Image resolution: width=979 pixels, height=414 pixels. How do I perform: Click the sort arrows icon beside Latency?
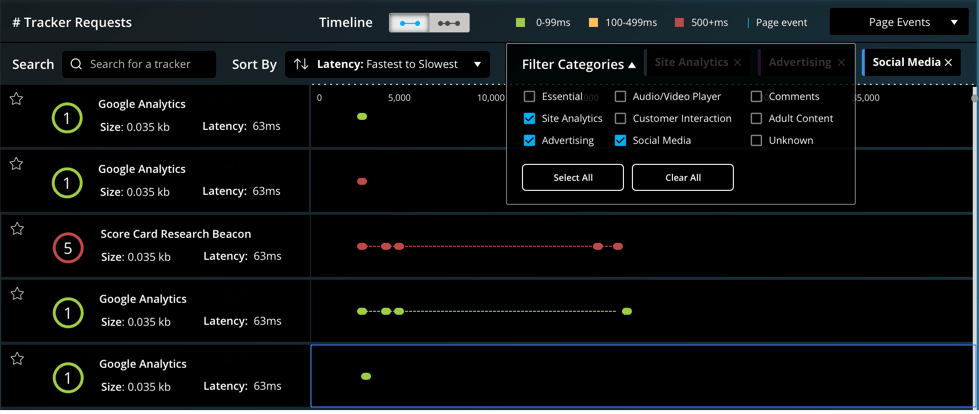[301, 64]
